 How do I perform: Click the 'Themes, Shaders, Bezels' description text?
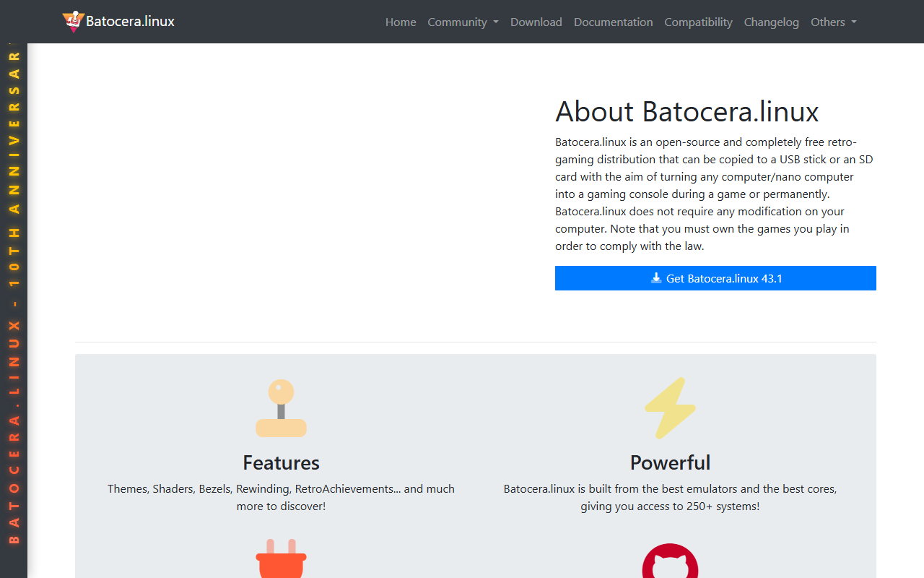tap(281, 498)
